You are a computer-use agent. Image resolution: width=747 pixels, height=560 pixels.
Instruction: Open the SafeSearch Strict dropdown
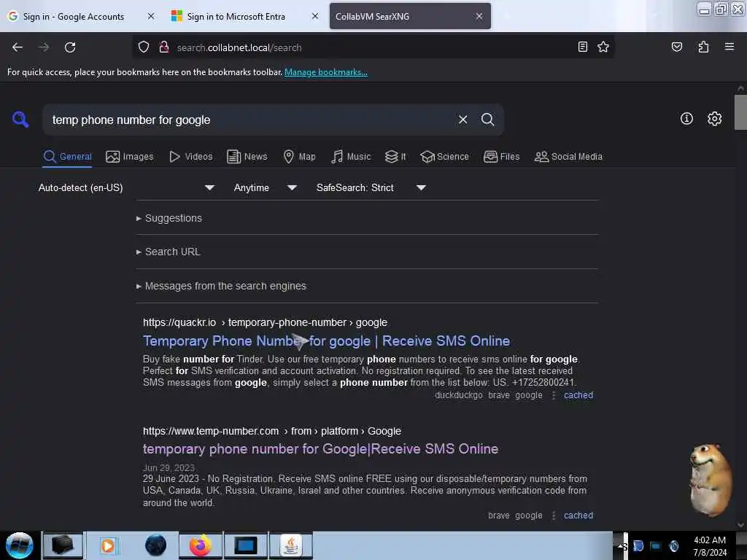371,187
